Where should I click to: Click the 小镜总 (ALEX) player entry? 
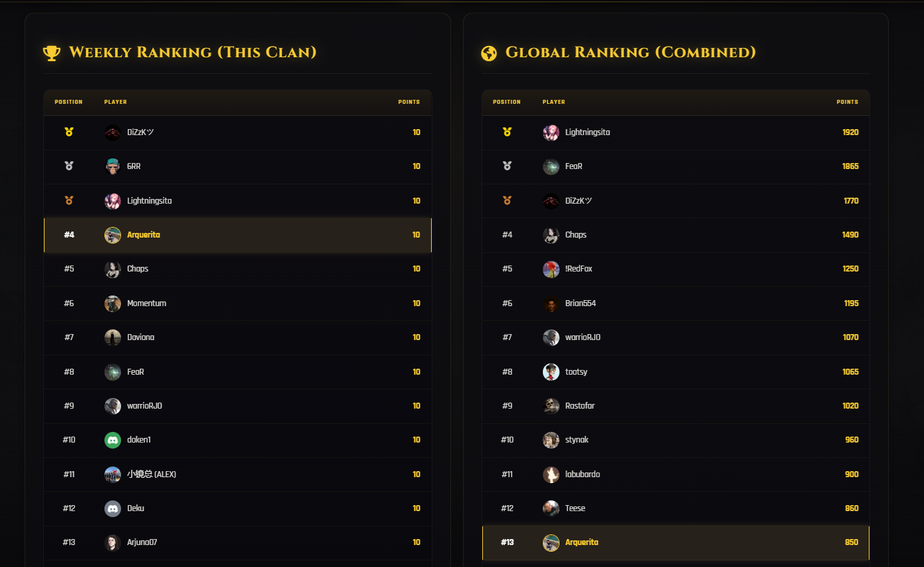click(151, 474)
